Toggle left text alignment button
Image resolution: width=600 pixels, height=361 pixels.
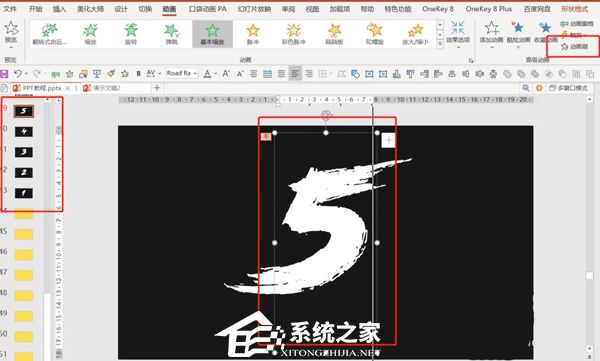point(295,74)
